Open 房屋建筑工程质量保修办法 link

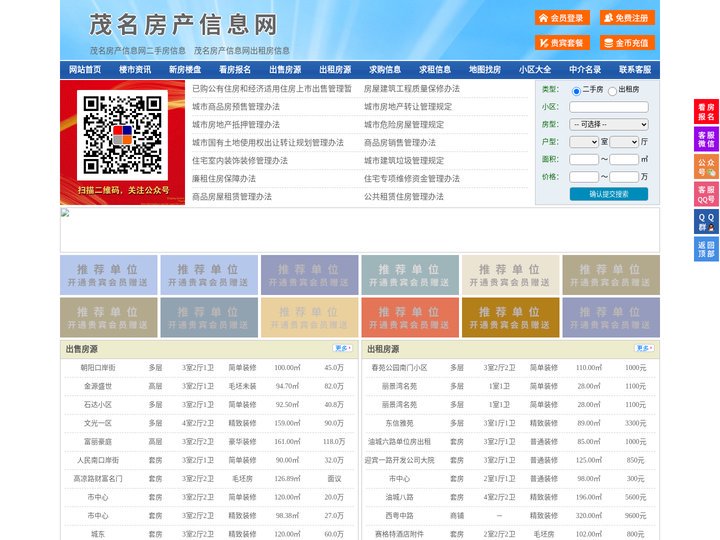412,89
